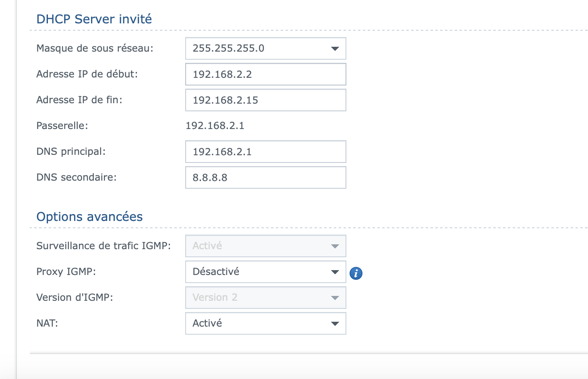Click the Adresse IP de début field
Screen dimensions: 588x379
[x=265, y=74]
